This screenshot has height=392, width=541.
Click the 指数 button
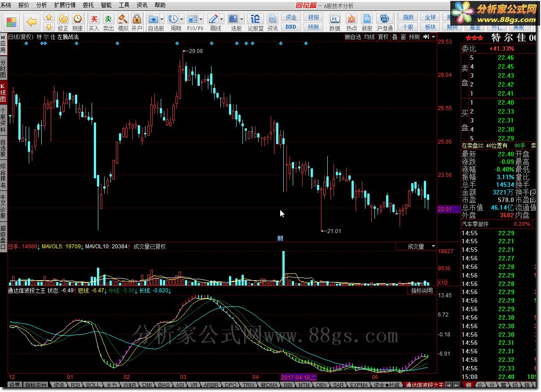coord(408,17)
